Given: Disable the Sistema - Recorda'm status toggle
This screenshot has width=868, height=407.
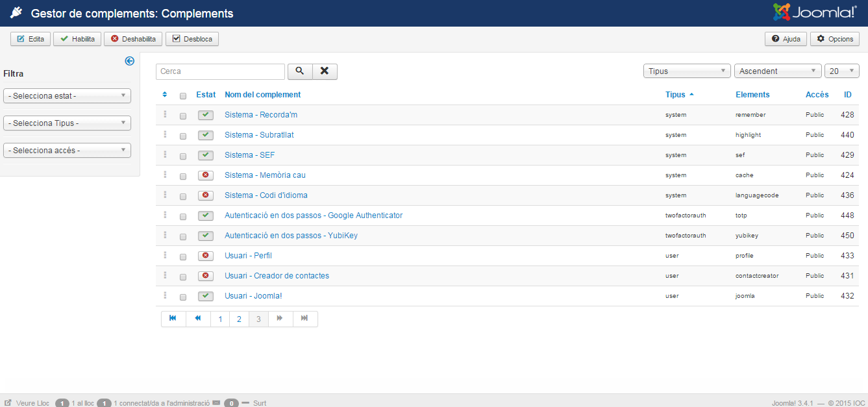Looking at the screenshot, I should pyautogui.click(x=206, y=115).
